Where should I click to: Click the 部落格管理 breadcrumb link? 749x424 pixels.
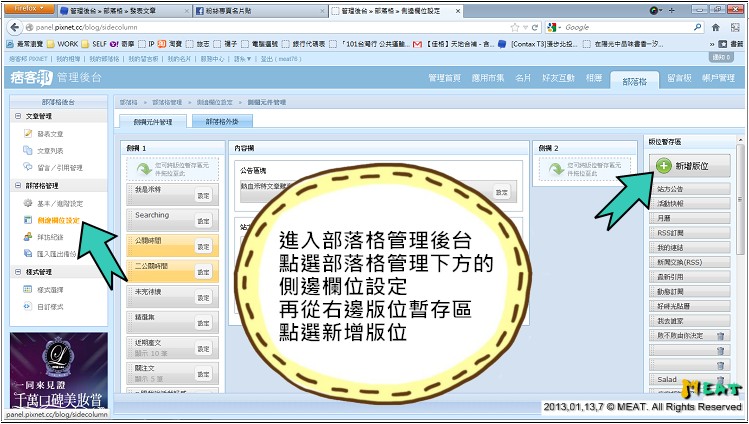click(167, 102)
